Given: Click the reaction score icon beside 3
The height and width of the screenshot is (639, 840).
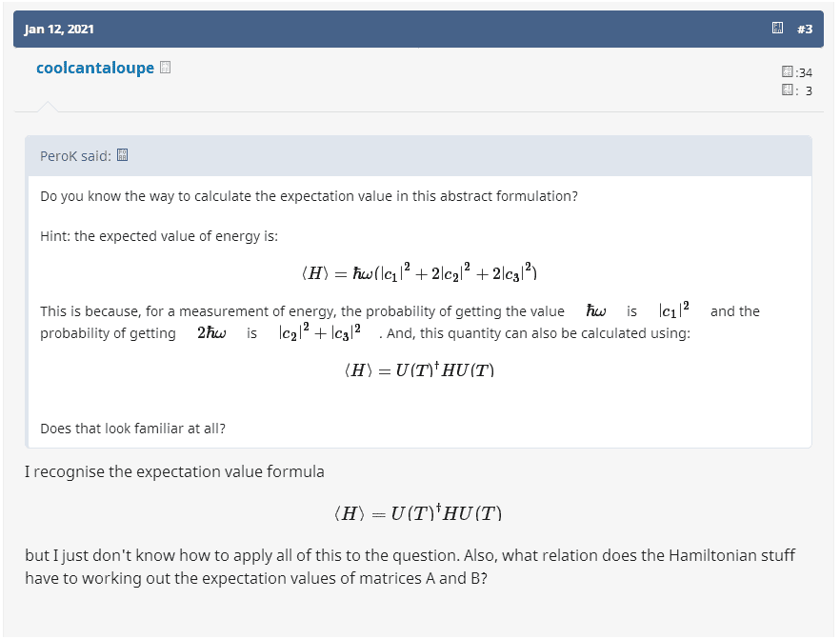Looking at the screenshot, I should click(x=787, y=90).
